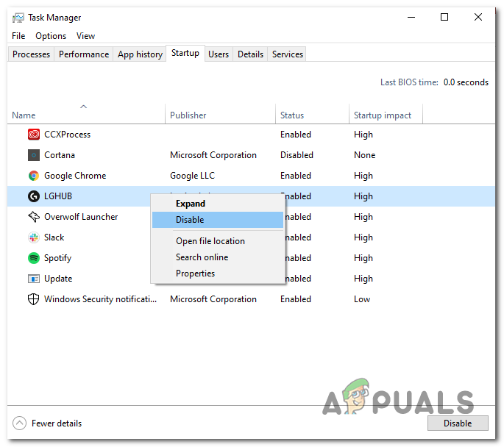Select the Update row name
Viewport: 504px width, 447px height.
(58, 279)
